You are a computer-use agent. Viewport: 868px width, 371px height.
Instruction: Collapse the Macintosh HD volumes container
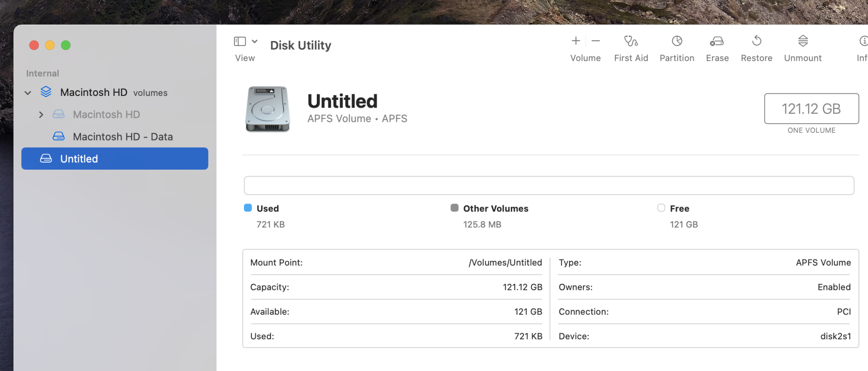[28, 93]
